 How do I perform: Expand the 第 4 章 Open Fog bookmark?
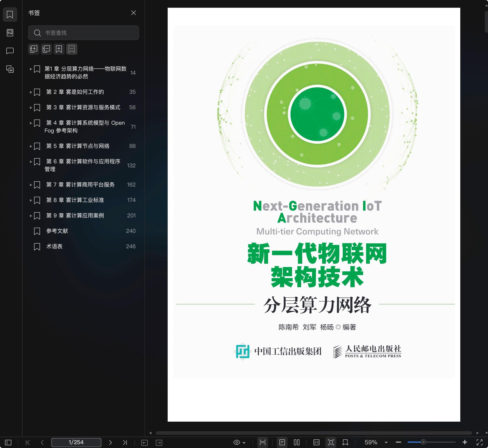coord(31,123)
